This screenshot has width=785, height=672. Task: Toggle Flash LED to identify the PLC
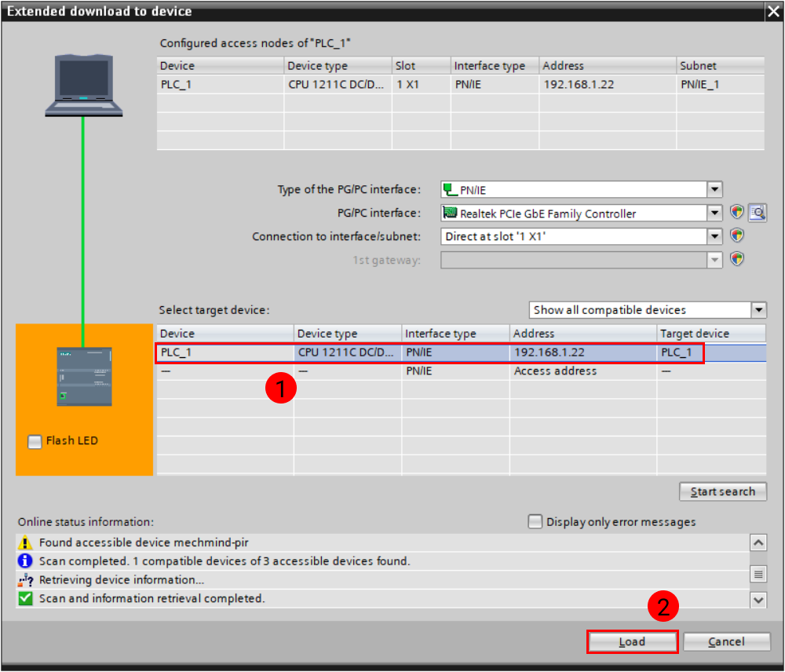pos(35,441)
